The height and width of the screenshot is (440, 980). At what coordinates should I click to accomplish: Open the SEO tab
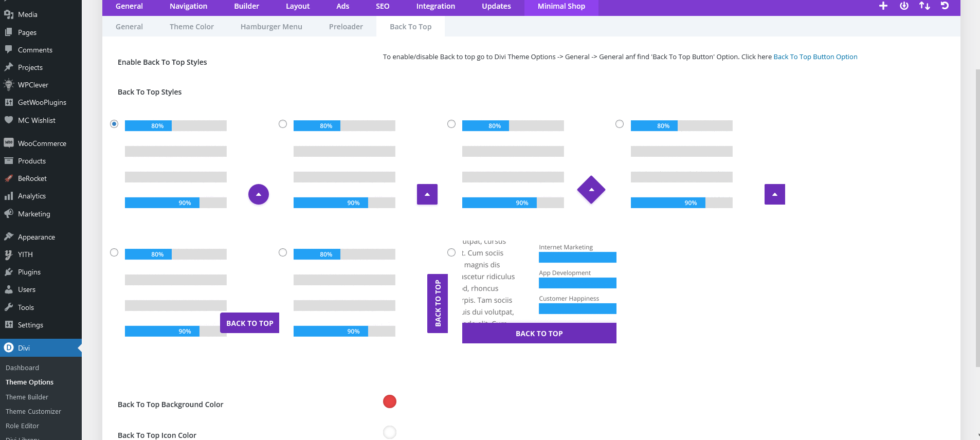pos(383,6)
